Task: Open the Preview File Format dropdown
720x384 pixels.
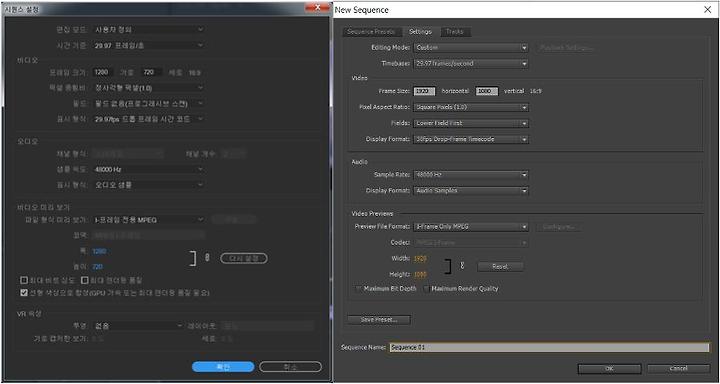Action: tap(471, 227)
